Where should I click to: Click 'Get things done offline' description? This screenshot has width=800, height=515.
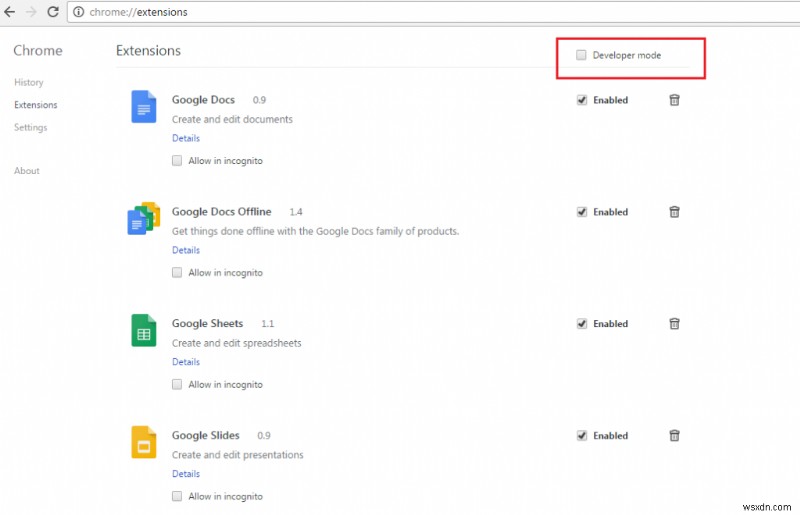click(x=315, y=231)
